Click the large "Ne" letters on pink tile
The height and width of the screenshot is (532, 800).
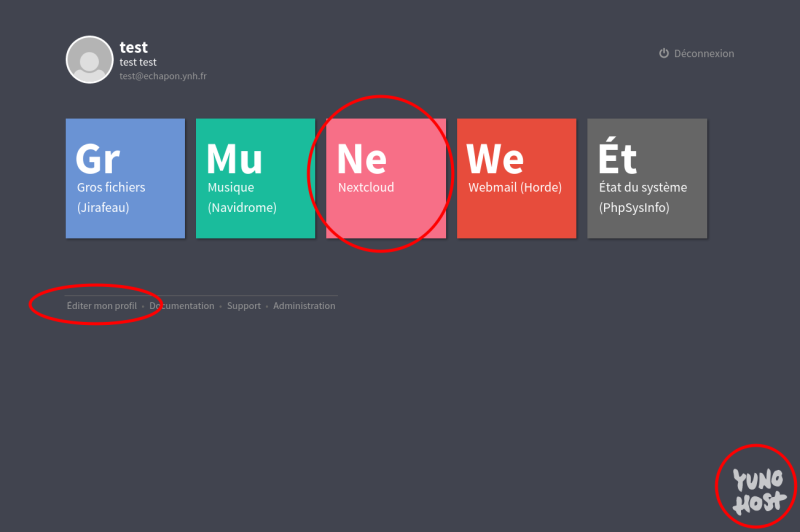[362, 158]
